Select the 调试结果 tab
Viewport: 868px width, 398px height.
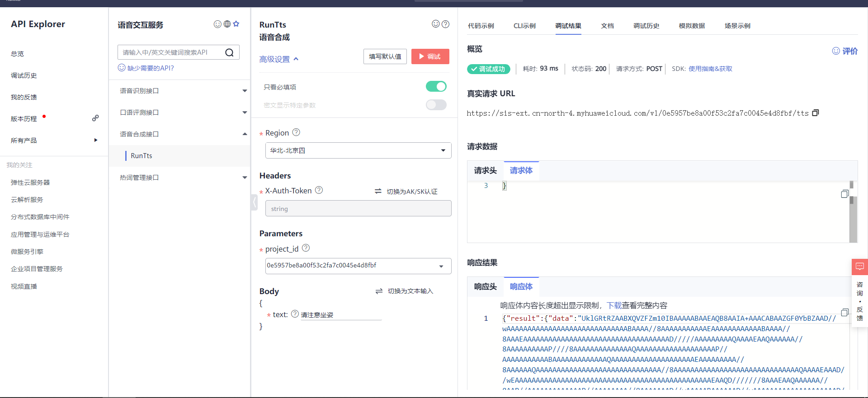click(568, 26)
